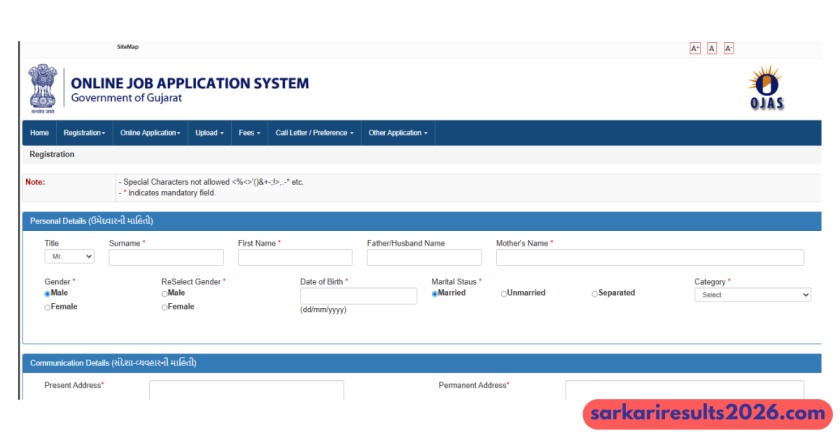Select the Female gender radio button

pos(48,307)
